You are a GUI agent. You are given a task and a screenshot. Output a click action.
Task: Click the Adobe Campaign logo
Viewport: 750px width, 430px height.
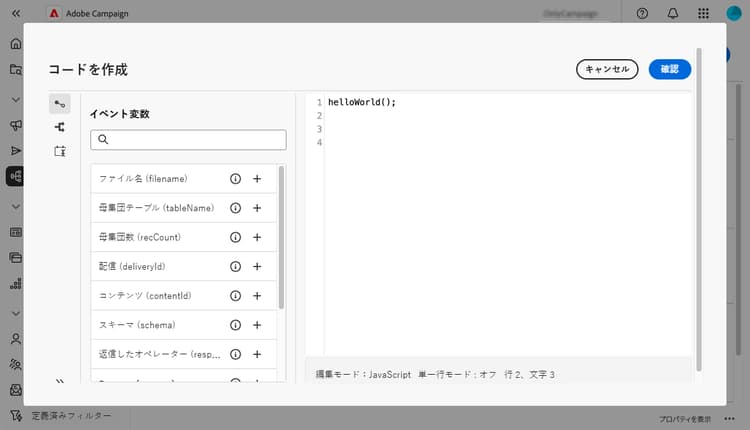click(54, 13)
